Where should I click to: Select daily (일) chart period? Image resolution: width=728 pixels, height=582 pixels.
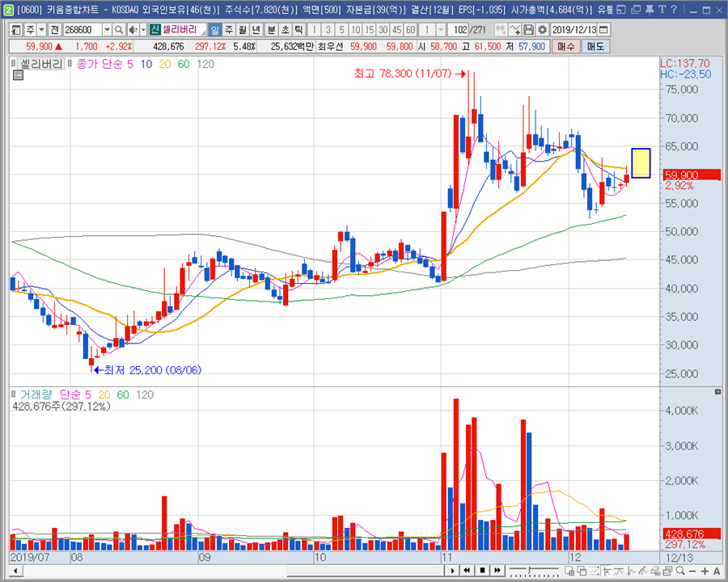coord(214,30)
